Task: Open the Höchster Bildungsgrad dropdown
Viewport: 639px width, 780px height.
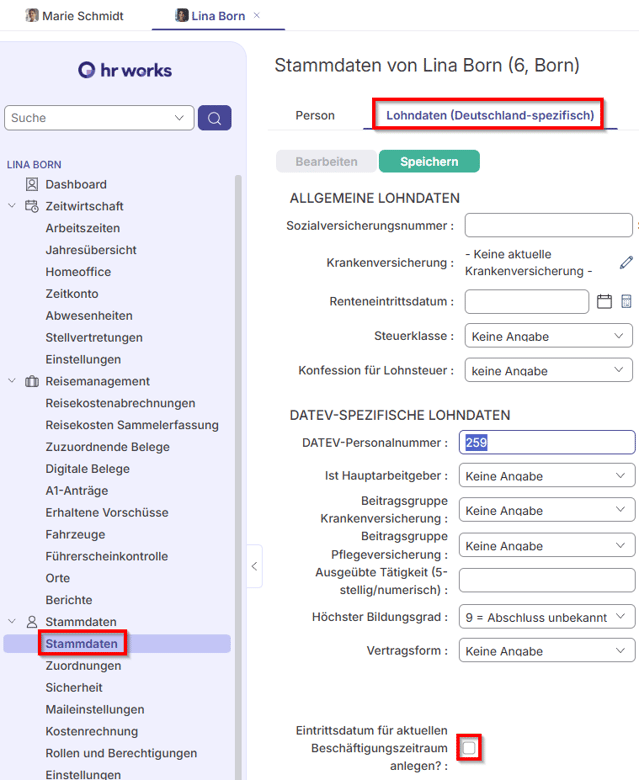Action: [x=546, y=616]
